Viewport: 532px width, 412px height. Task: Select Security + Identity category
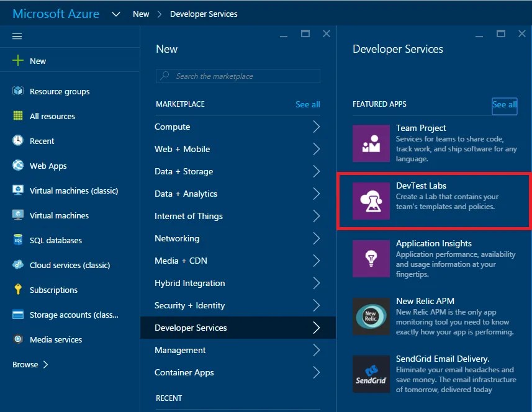coord(238,305)
